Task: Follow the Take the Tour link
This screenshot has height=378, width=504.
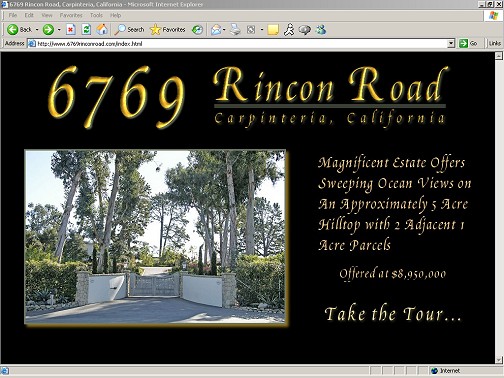Action: (393, 314)
